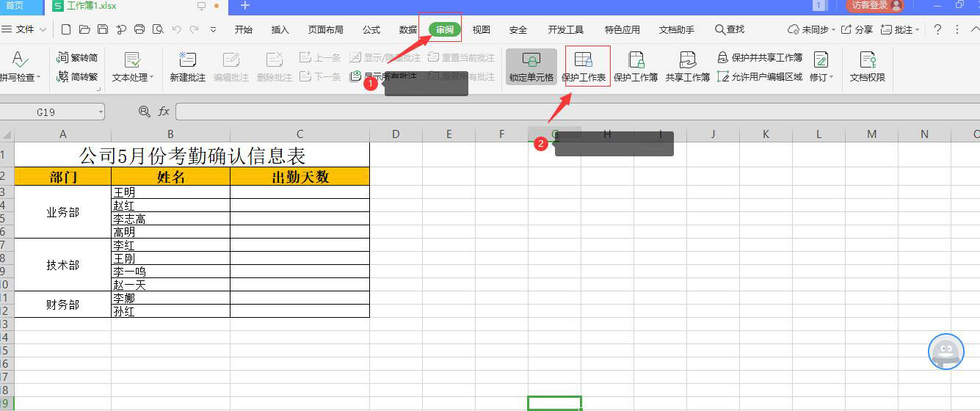Click 保护工作簿 protect workbook

tap(636, 66)
